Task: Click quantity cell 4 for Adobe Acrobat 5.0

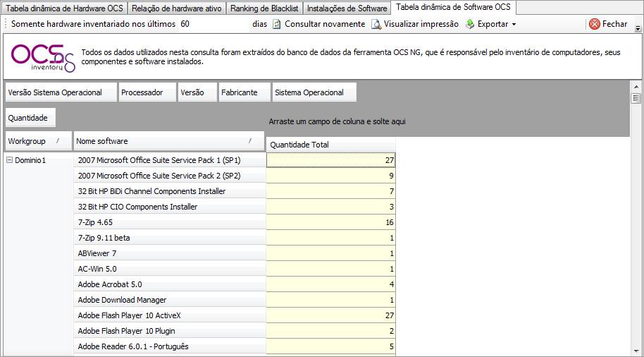Action: pyautogui.click(x=330, y=284)
